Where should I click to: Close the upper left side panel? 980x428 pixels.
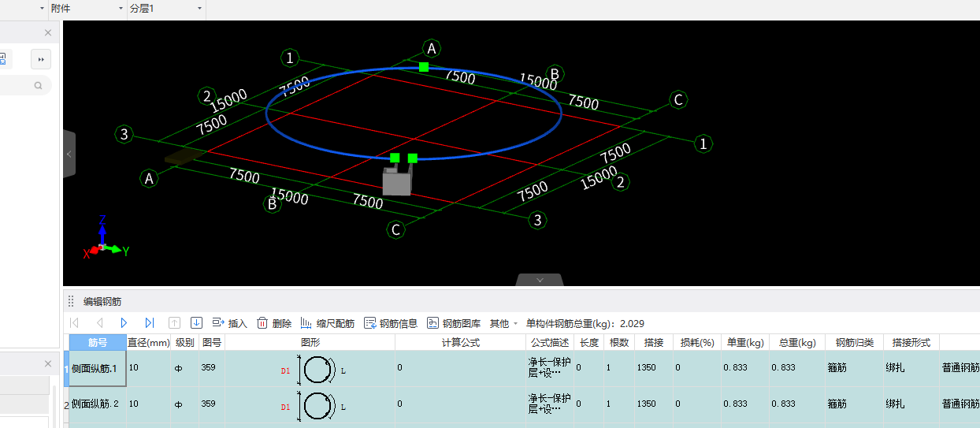pyautogui.click(x=48, y=32)
